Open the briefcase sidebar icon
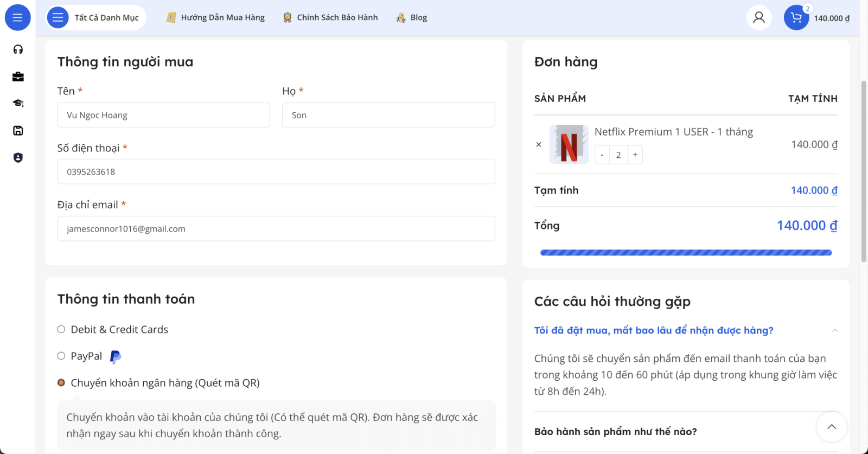This screenshot has width=868, height=454. 18,76
